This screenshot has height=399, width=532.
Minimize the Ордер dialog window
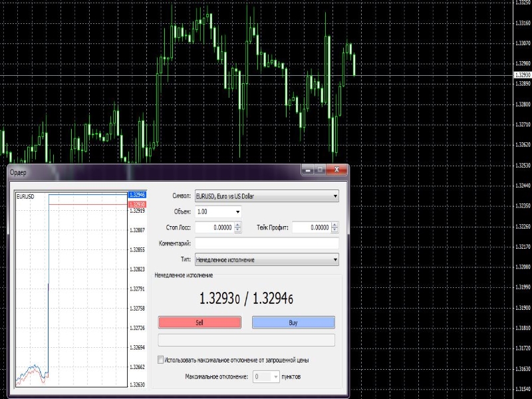(308, 171)
